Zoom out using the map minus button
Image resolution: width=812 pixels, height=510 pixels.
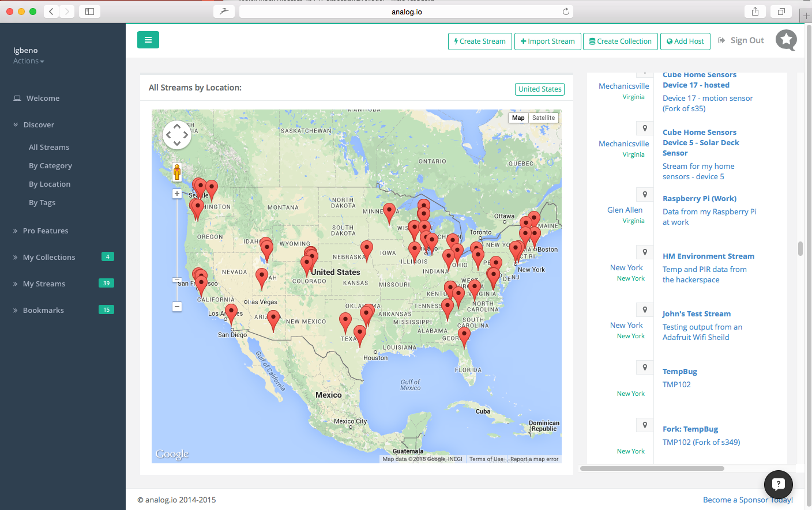point(177,307)
